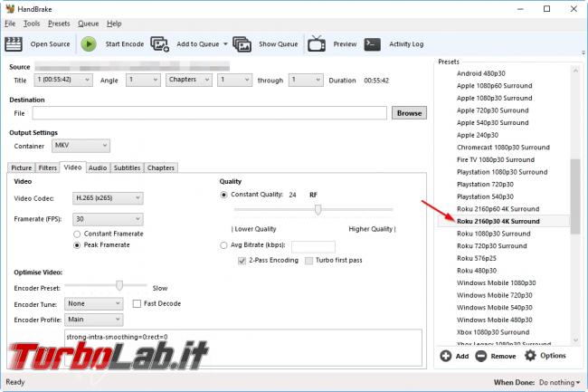Click the Activity Log label

(406, 44)
